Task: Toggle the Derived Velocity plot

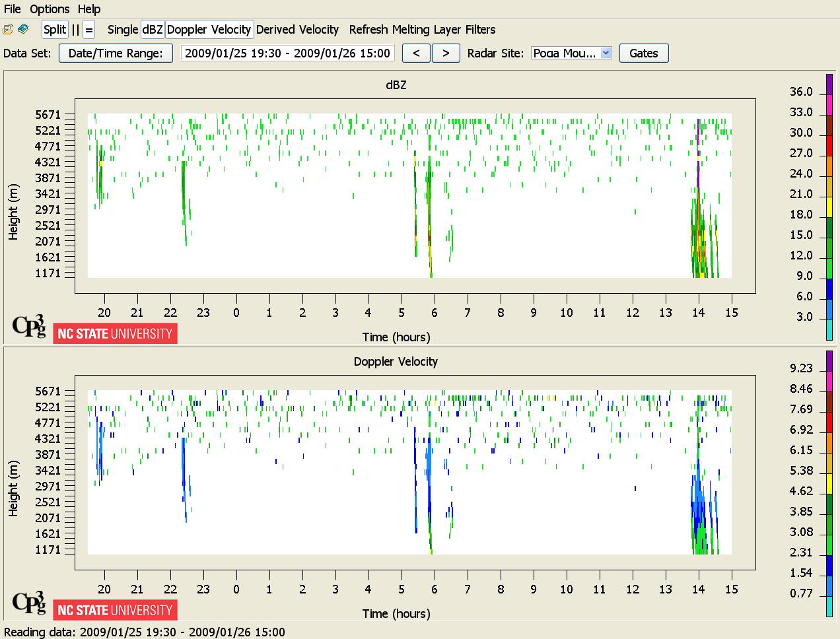Action: (297, 30)
